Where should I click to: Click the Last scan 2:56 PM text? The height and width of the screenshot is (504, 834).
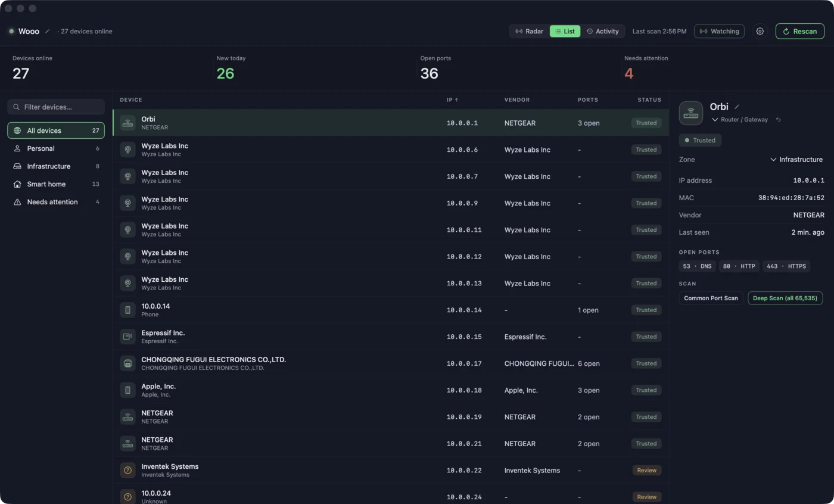(x=659, y=32)
